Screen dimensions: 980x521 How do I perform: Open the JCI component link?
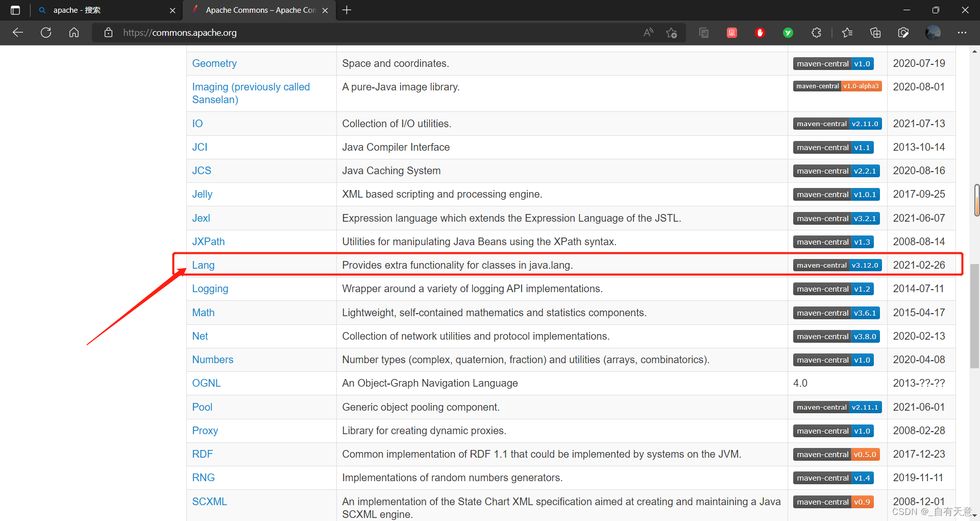(x=200, y=147)
